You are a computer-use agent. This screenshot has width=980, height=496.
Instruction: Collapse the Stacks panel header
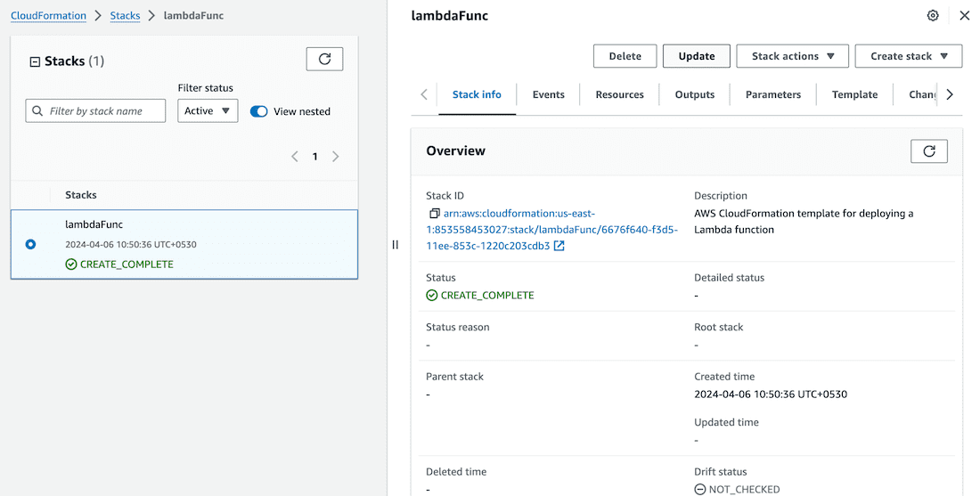click(35, 61)
